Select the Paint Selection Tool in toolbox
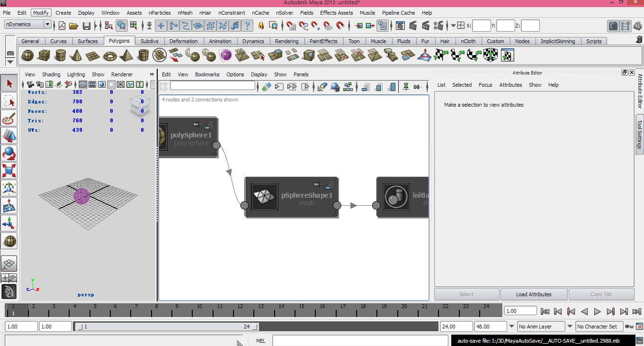 coord(9,118)
